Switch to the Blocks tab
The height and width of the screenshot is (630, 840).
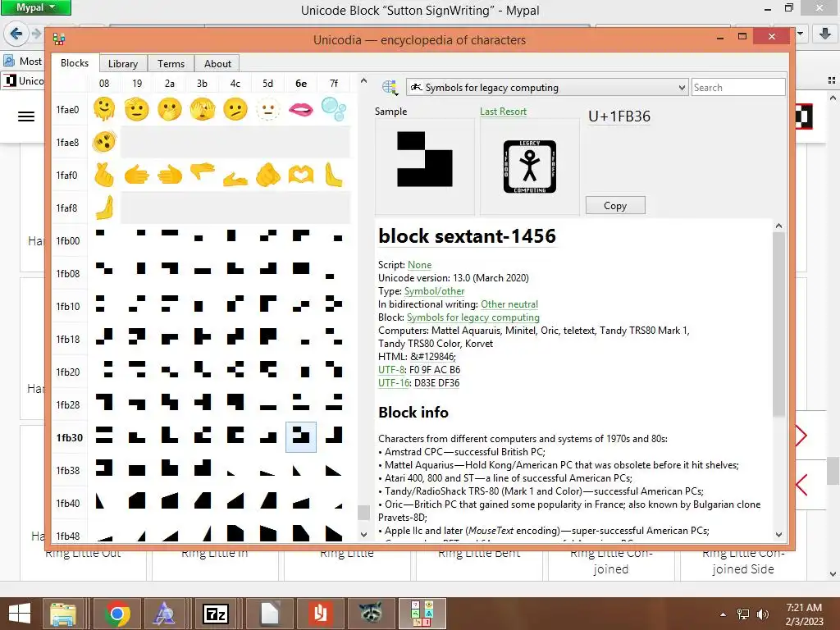pyautogui.click(x=75, y=62)
